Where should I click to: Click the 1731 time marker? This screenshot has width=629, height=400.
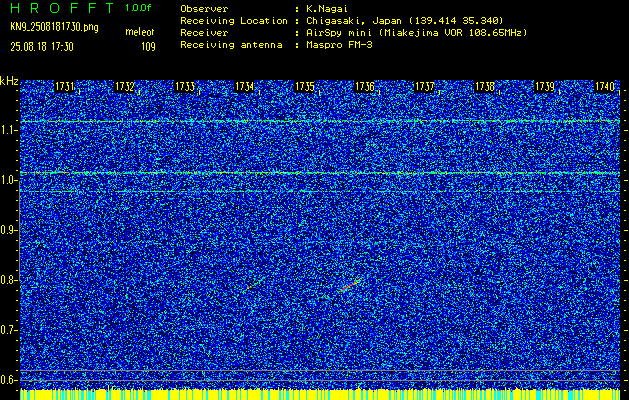tap(65, 87)
